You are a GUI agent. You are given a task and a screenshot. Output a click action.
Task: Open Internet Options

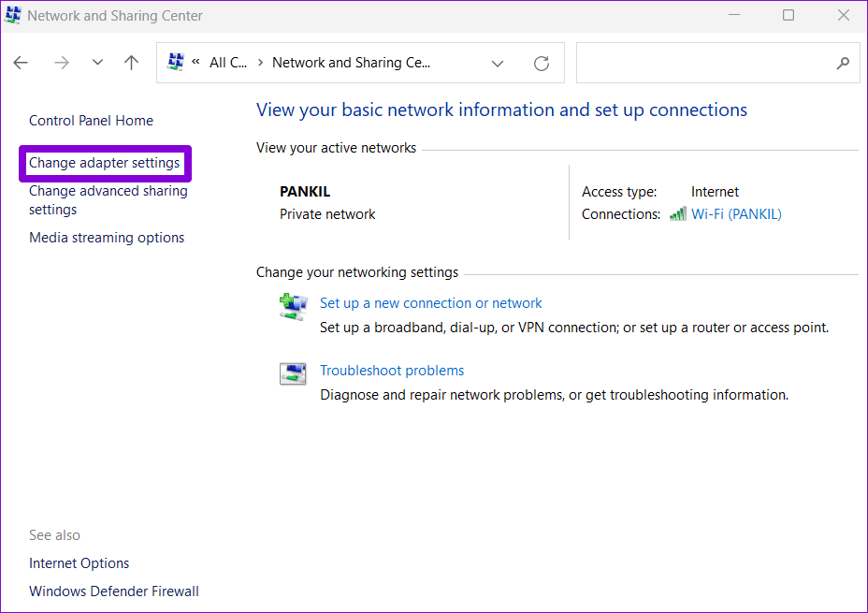pyautogui.click(x=79, y=563)
